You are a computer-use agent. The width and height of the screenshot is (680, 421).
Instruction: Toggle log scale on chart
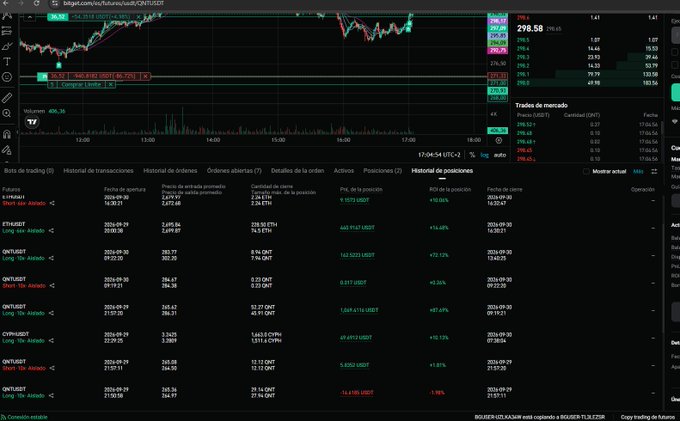point(484,155)
